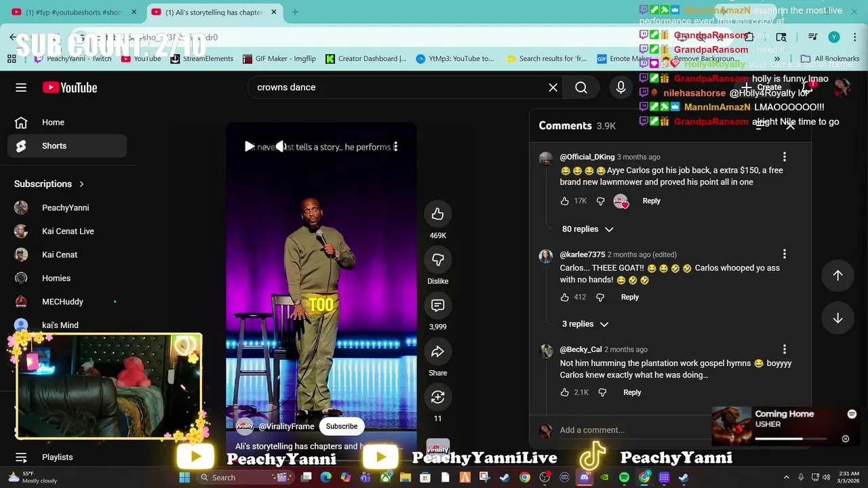Expand the 3 replies thread

pos(585,324)
